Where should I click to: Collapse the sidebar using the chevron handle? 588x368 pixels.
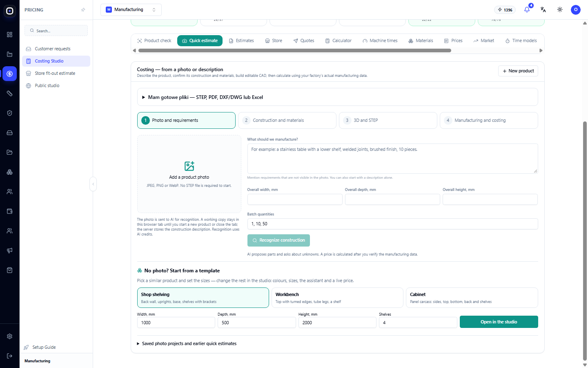(93, 184)
